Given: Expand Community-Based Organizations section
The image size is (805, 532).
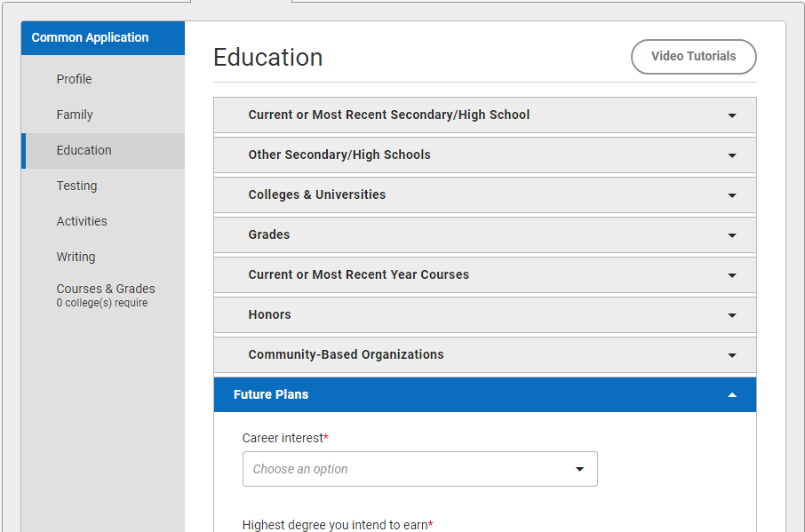Looking at the screenshot, I should [x=484, y=355].
